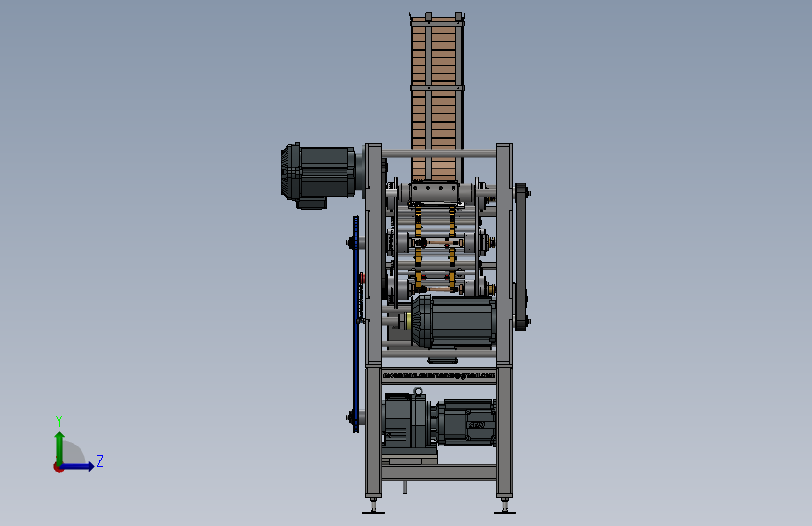Select the tall stack of brown crates

tap(436, 98)
